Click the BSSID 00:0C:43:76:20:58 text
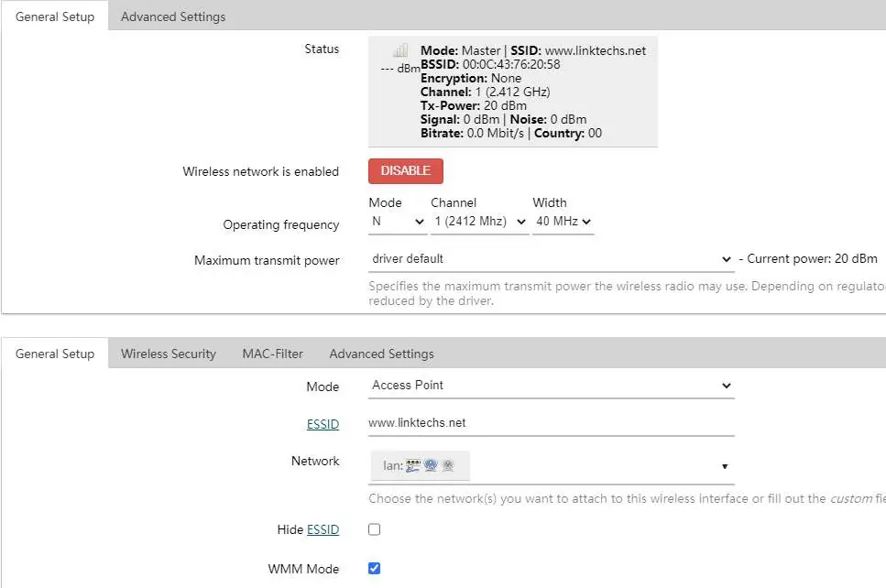The image size is (886, 588). (490, 64)
